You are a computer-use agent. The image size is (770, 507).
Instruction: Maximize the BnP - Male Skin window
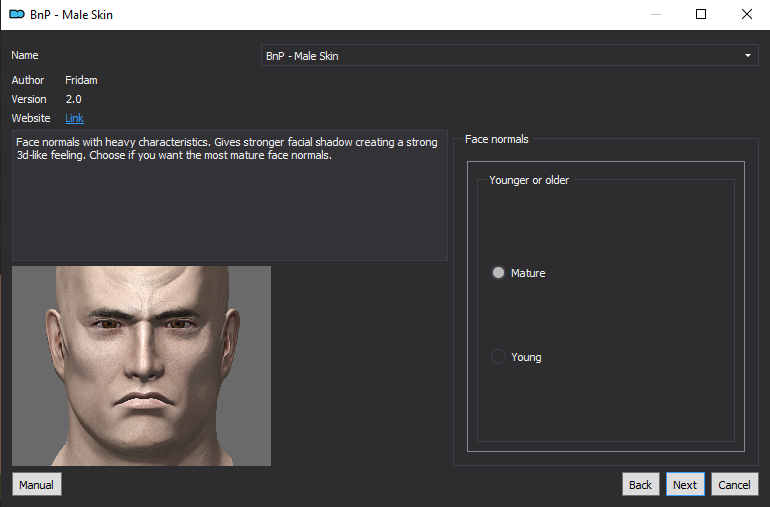[x=701, y=14]
